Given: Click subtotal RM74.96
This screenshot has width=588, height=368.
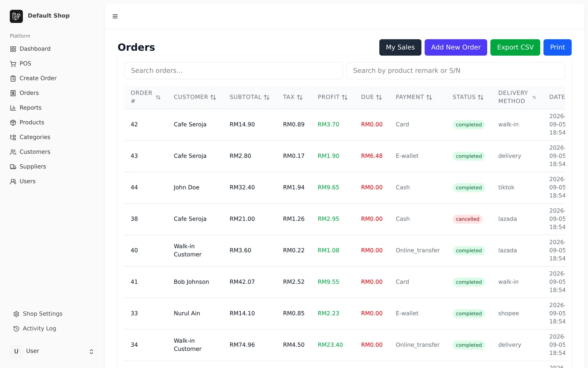Looking at the screenshot, I should click(242, 345).
